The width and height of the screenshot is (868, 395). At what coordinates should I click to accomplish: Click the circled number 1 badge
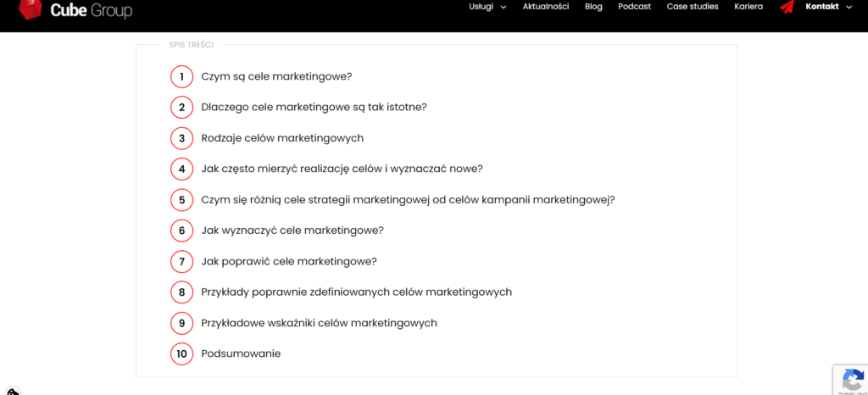pos(181,76)
